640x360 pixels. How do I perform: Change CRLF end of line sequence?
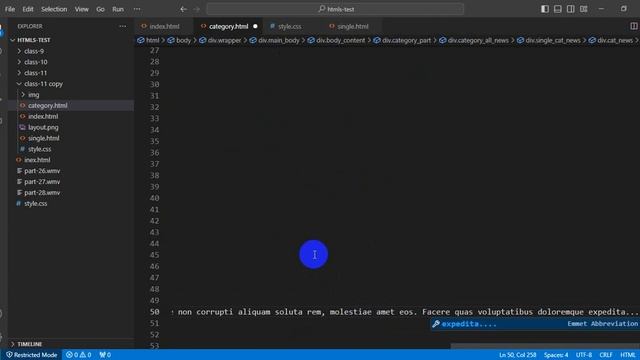point(606,355)
